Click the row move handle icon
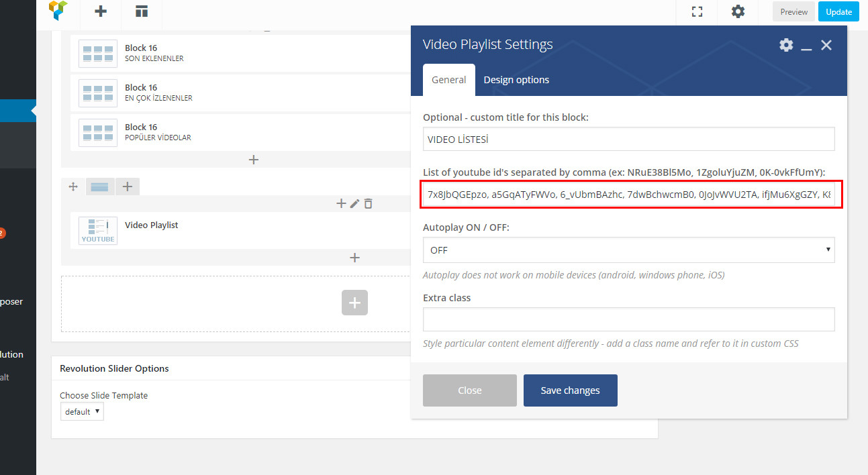The image size is (868, 475). click(73, 187)
